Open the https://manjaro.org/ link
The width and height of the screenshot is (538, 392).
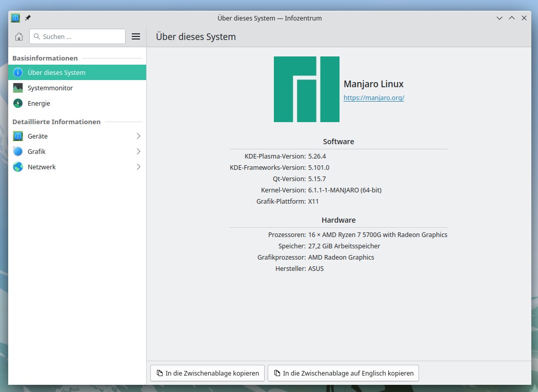click(x=374, y=98)
